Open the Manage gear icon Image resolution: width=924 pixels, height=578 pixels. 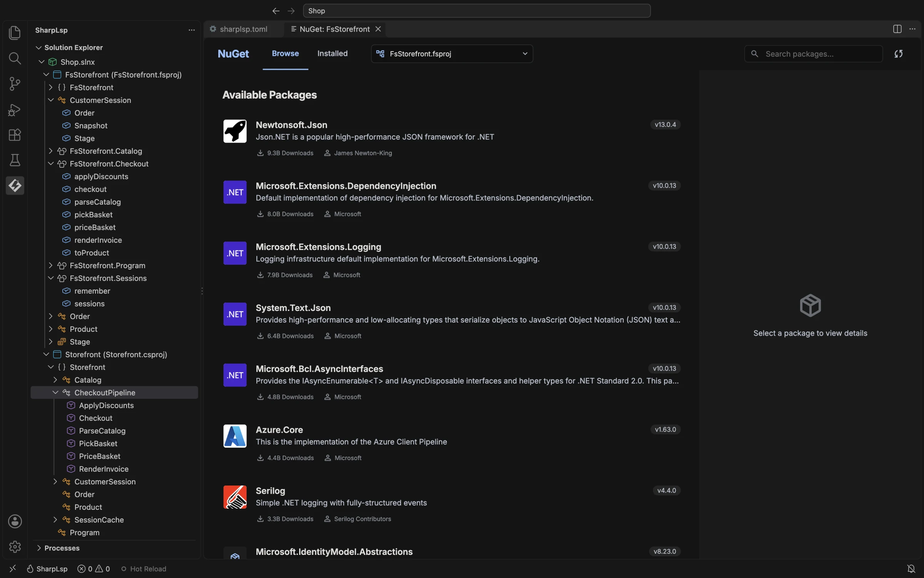15,547
